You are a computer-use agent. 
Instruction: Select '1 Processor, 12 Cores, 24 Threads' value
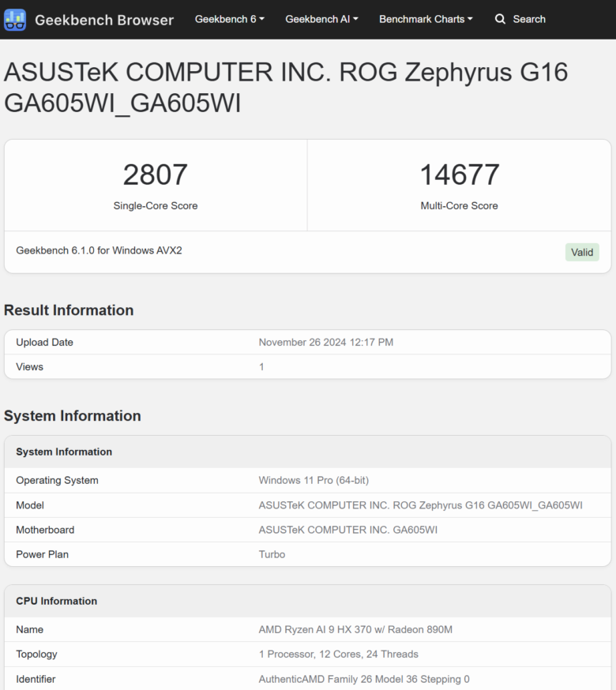click(338, 654)
